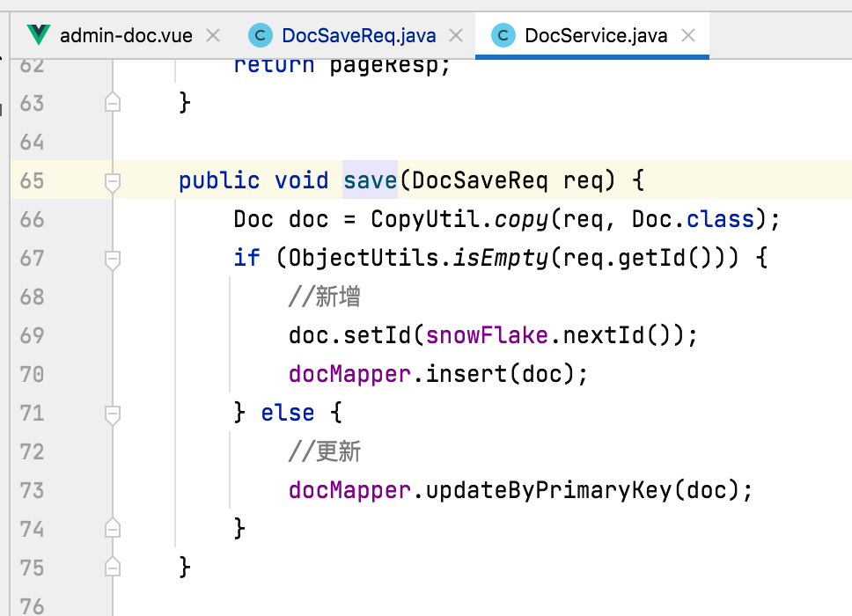Click doc.setId on line 69
This screenshot has height=616, width=852.
pyautogui.click(x=350, y=335)
